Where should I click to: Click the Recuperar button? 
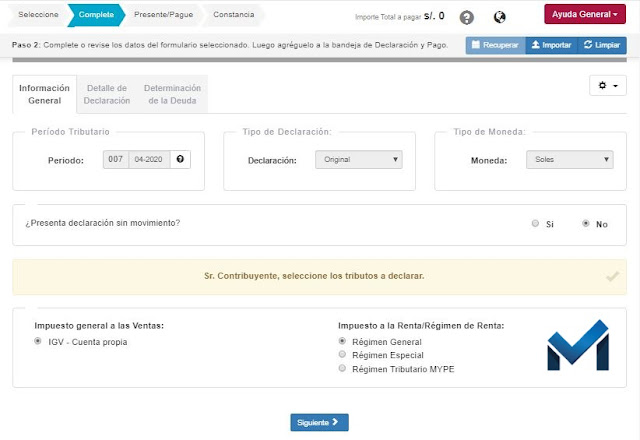click(496, 45)
